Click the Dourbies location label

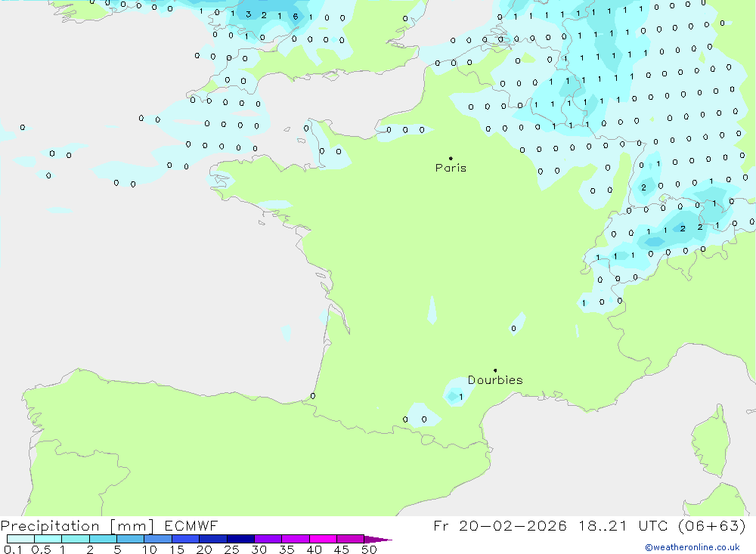495,380
